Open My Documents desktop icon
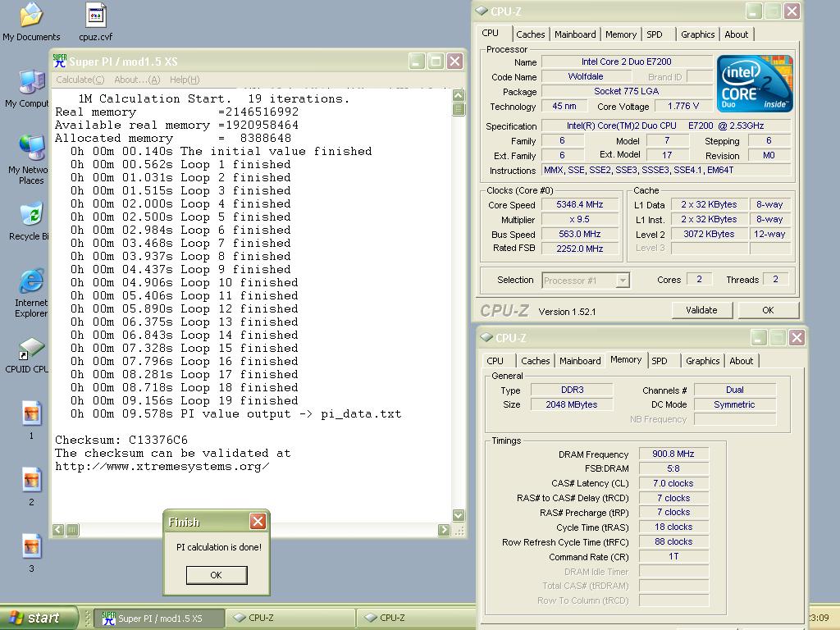The height and width of the screenshot is (630, 840). click(31, 21)
